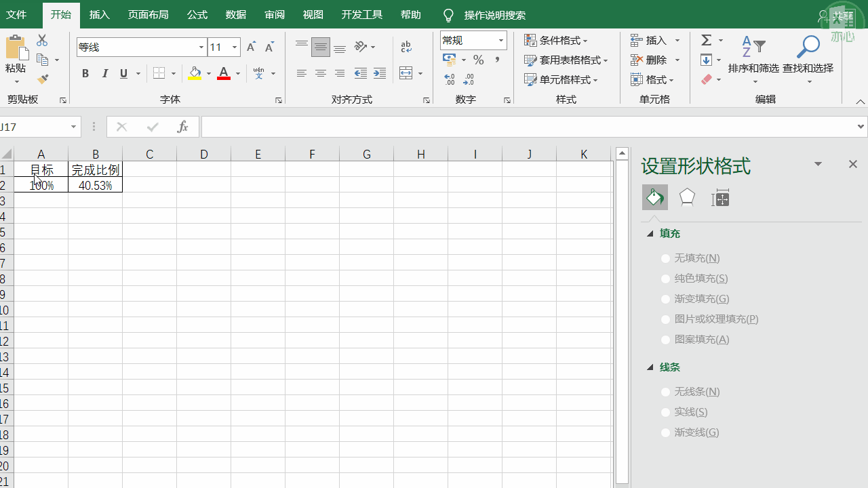
Task: Open the 文件 menu
Action: tap(16, 14)
